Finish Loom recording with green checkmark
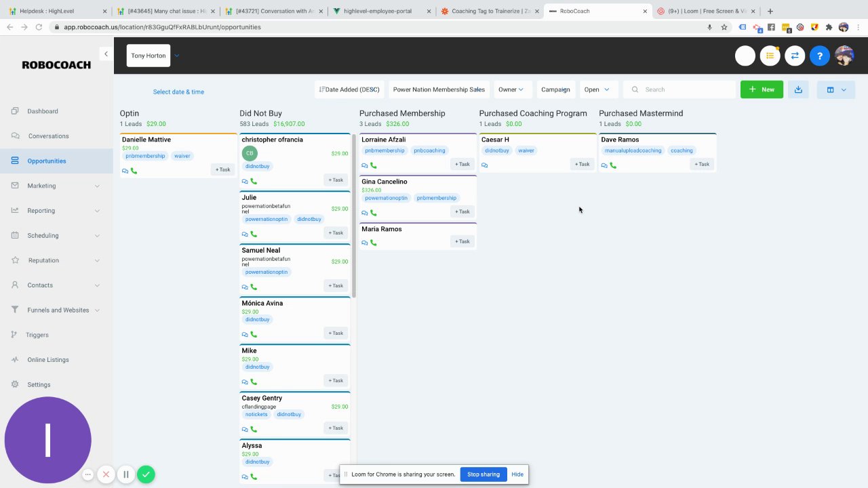 pyautogui.click(x=146, y=474)
